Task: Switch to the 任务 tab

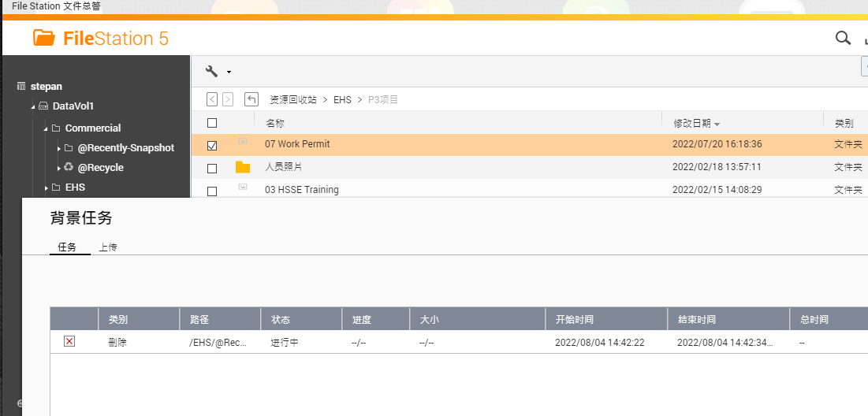Action: 68,247
